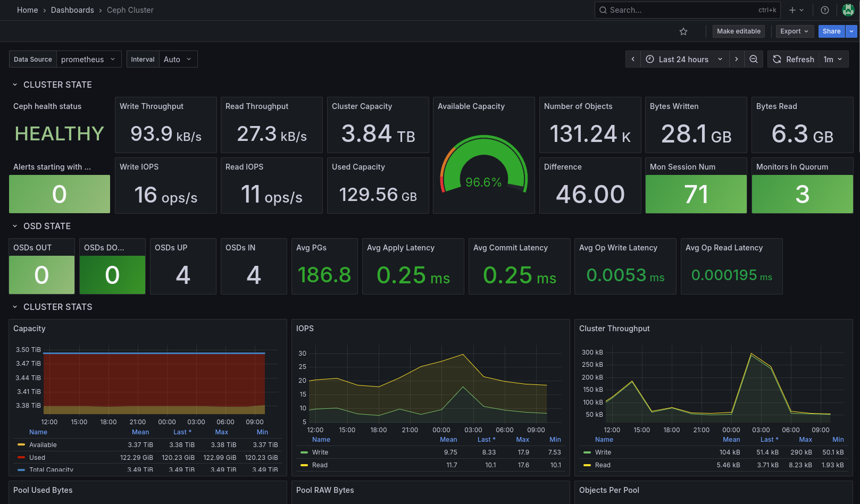The height and width of the screenshot is (504, 860).
Task: Click the help question mark icon
Action: [x=824, y=10]
